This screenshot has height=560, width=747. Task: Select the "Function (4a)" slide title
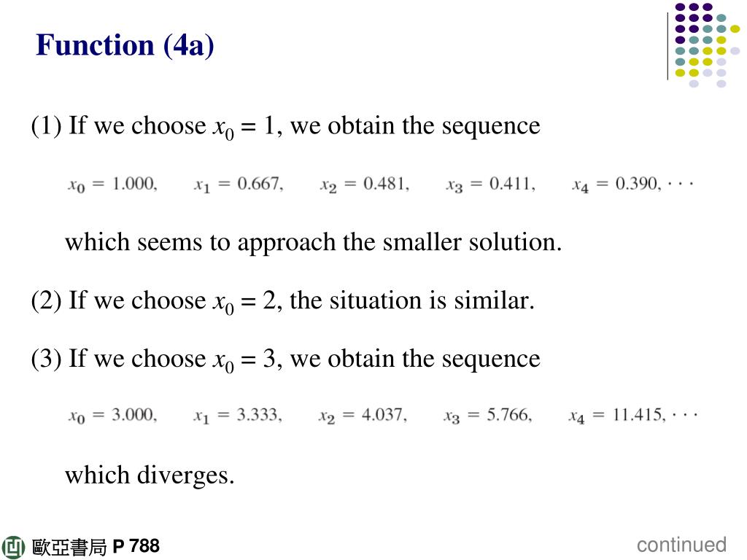(125, 46)
